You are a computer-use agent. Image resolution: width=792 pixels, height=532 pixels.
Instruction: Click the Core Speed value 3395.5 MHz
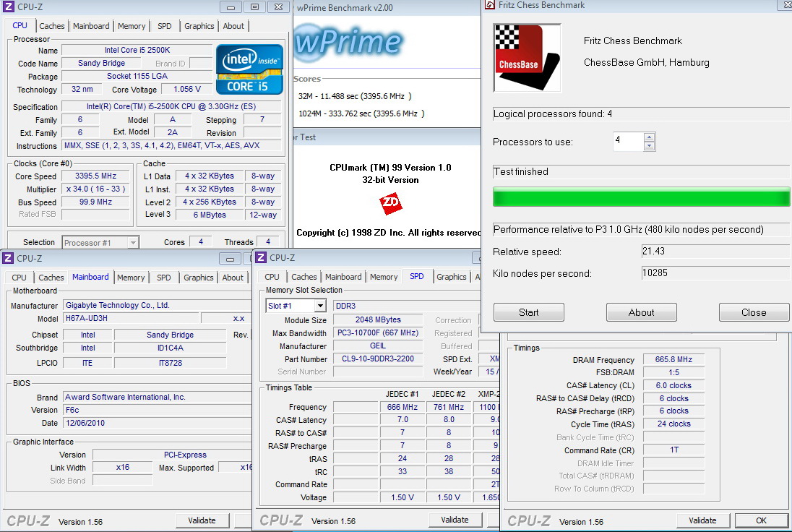pos(96,176)
